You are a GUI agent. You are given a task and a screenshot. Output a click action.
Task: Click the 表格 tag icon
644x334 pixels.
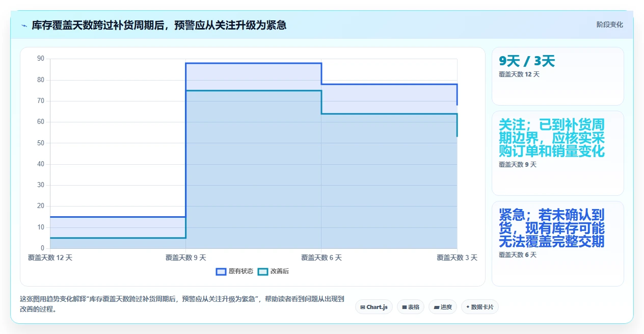click(404, 307)
